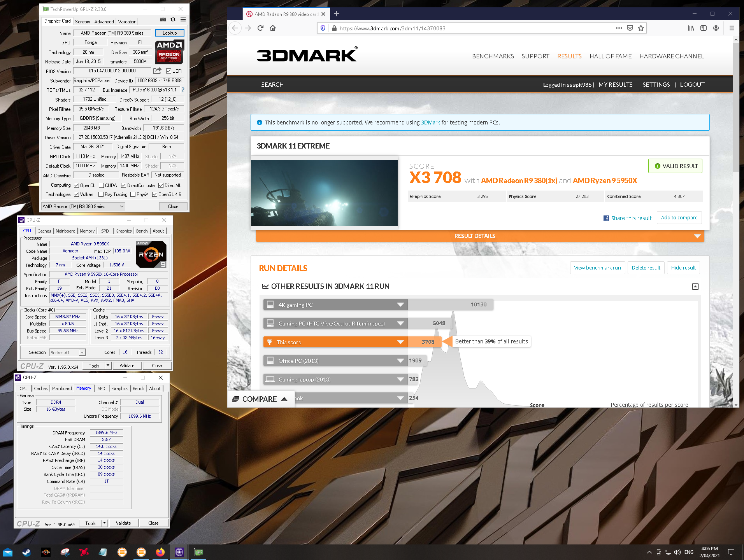This screenshot has height=560, width=744.
Task: Close the AMD Radeon R9 380 browser tab
Action: click(x=323, y=14)
